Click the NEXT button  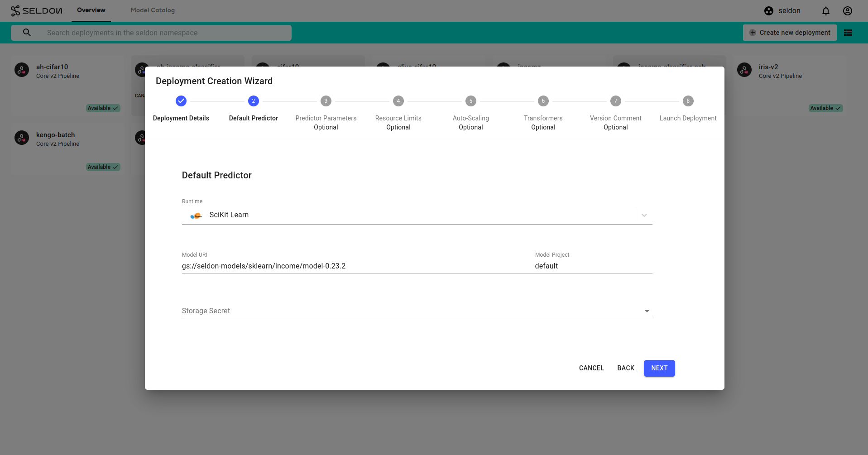tap(659, 368)
